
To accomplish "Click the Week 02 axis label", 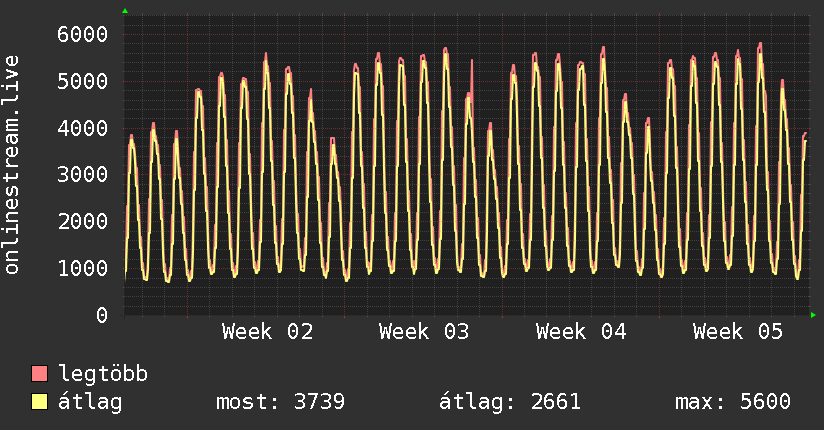I will click(267, 332).
